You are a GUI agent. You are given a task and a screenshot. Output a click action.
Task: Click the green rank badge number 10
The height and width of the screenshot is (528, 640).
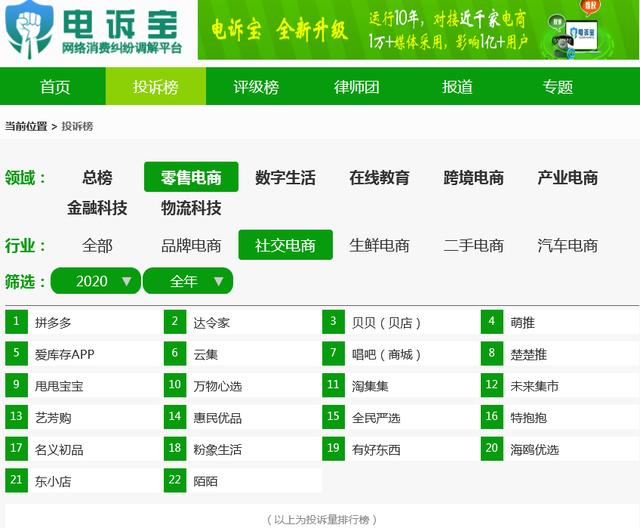tap(175, 385)
